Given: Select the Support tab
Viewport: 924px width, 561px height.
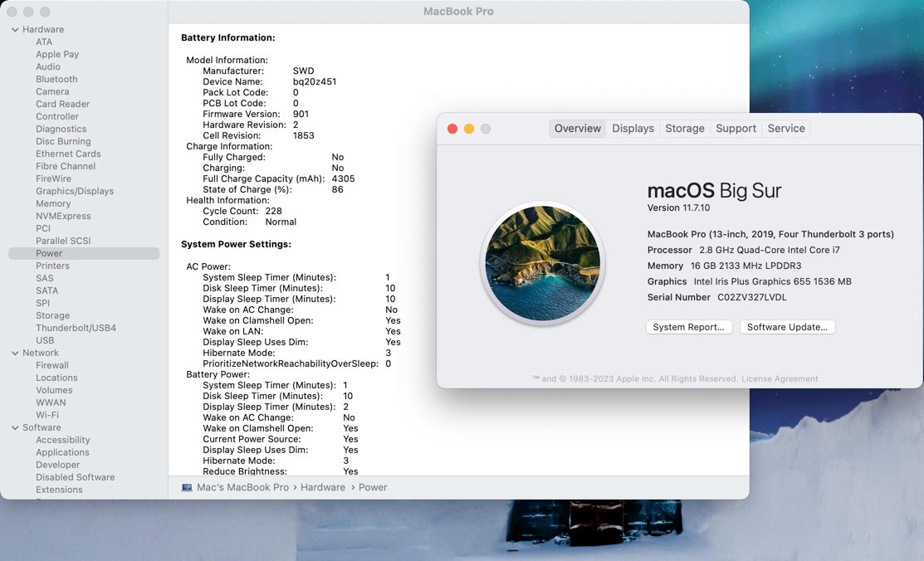Looking at the screenshot, I should 736,129.
